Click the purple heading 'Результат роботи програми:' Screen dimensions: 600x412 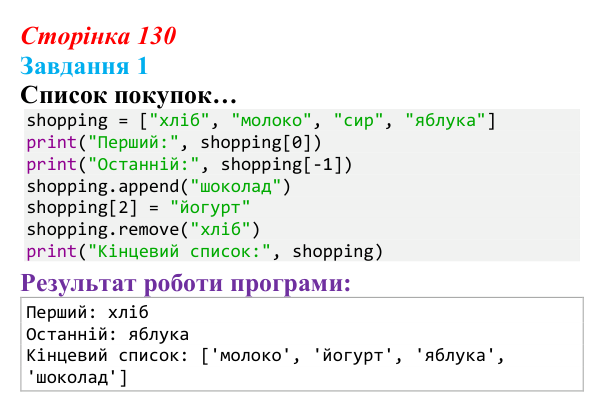click(x=186, y=283)
